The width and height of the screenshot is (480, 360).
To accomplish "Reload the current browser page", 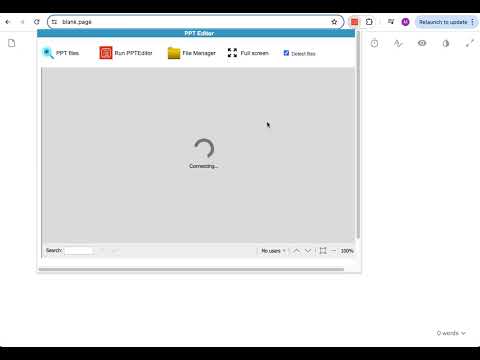I will (37, 22).
